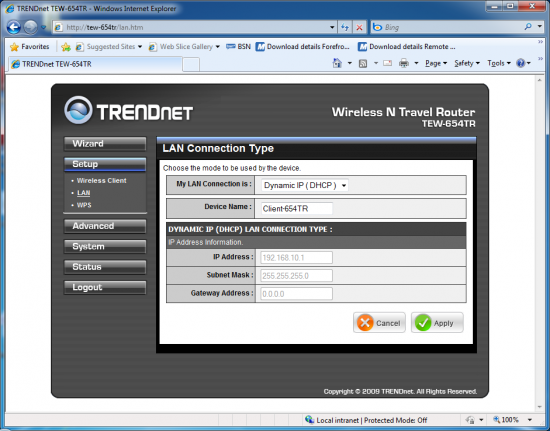Select the TRENDnet TEW-654TR browser tab
This screenshot has width=550, height=431.
coord(95,64)
